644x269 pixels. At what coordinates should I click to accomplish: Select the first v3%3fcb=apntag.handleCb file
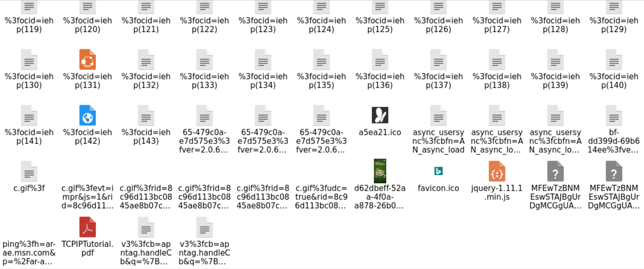point(146,227)
